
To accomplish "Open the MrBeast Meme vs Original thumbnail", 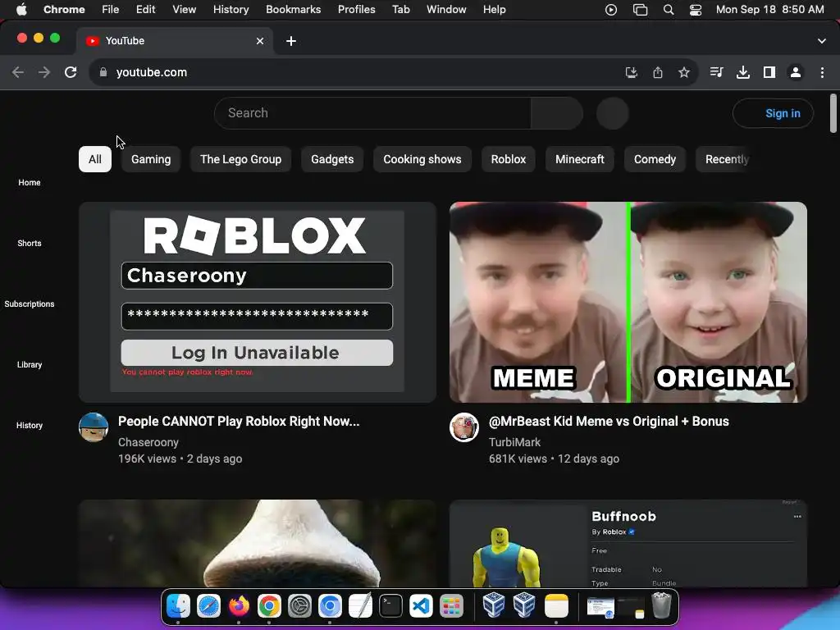I will [628, 302].
